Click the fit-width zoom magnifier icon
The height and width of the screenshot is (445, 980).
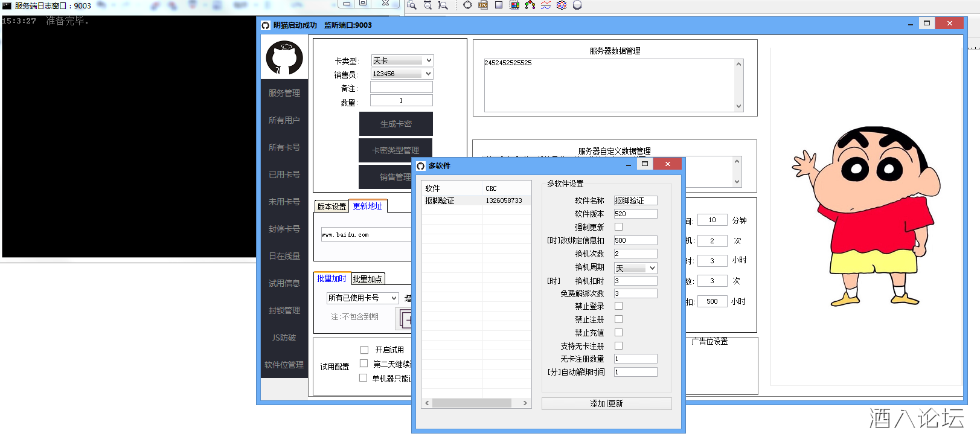click(428, 5)
